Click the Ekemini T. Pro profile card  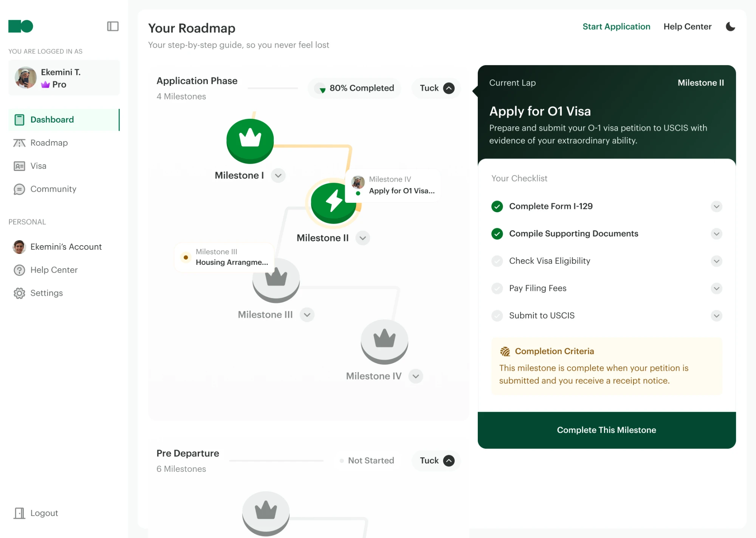(64, 78)
